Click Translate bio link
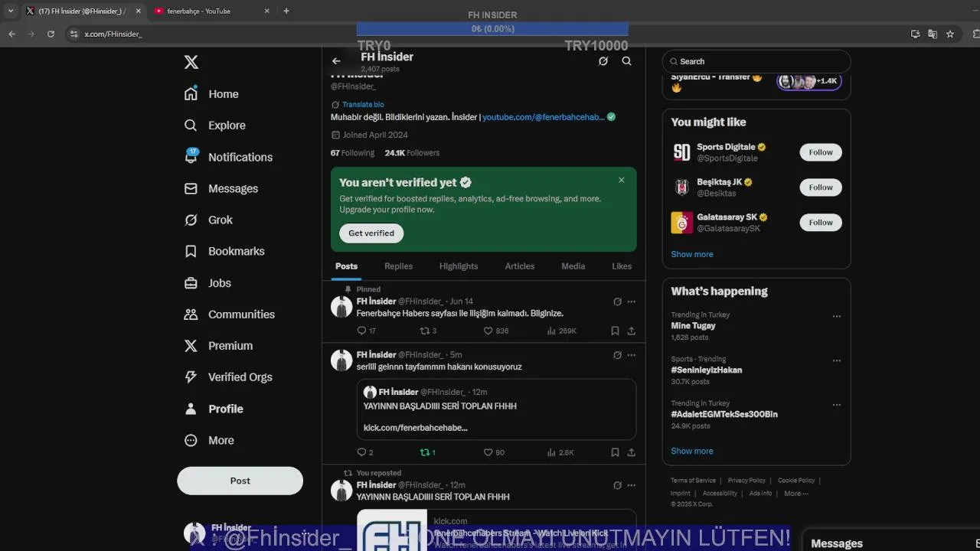This screenshot has height=551, width=980. (x=363, y=105)
